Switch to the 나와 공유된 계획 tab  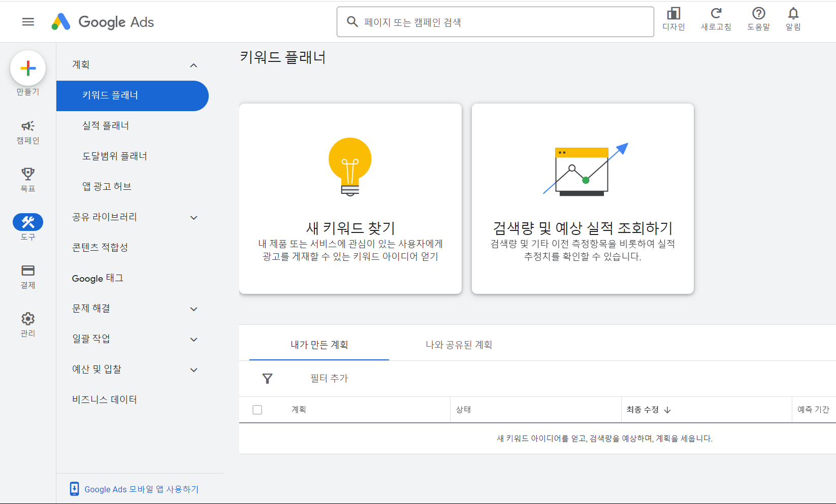coord(458,344)
